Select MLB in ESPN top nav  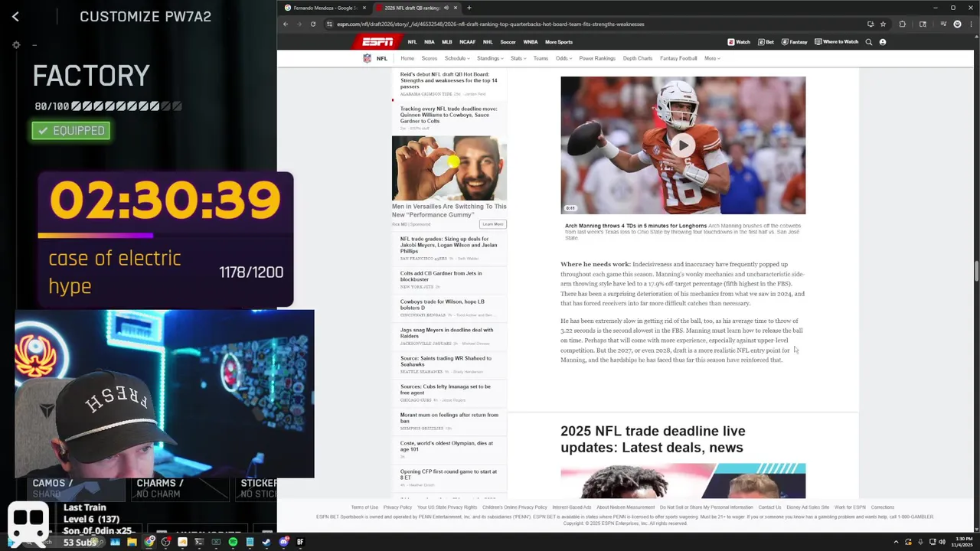click(446, 42)
